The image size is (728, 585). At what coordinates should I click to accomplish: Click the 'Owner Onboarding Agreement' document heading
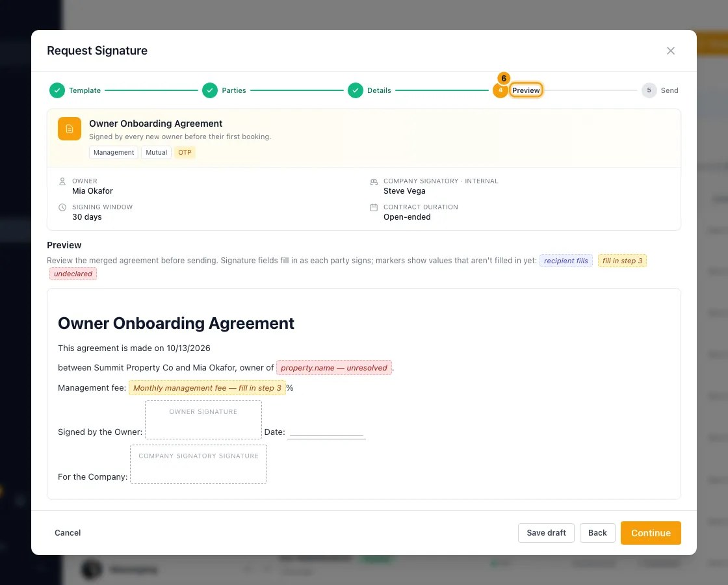point(176,323)
